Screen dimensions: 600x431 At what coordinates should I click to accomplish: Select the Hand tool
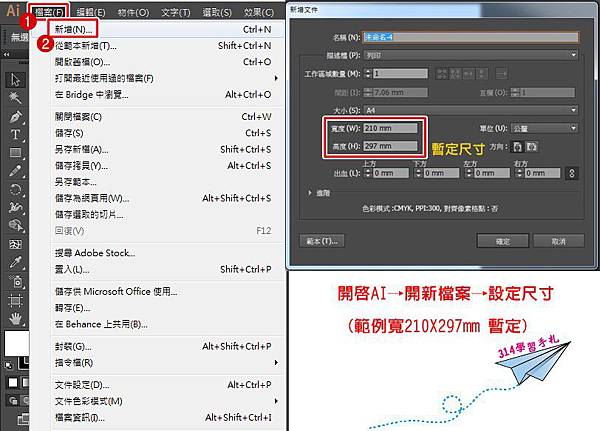15,318
